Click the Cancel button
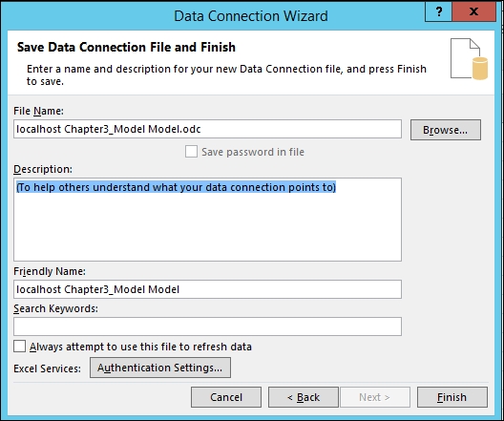The image size is (504, 421). tap(226, 397)
